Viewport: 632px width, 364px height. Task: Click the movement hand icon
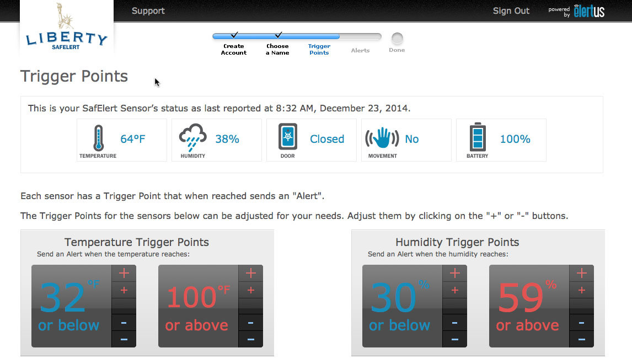[382, 138]
